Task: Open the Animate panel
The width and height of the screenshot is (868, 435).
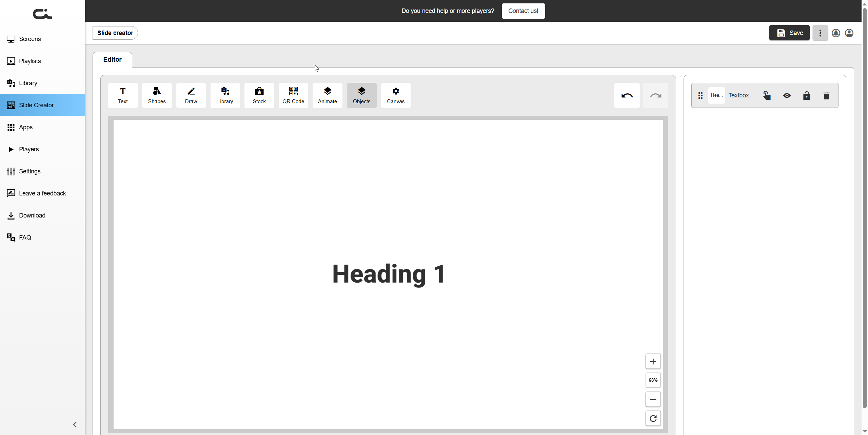Action: [x=327, y=95]
